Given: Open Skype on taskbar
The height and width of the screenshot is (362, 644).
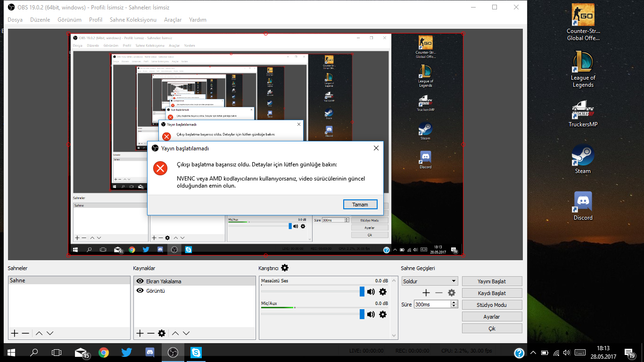Looking at the screenshot, I should [196, 352].
